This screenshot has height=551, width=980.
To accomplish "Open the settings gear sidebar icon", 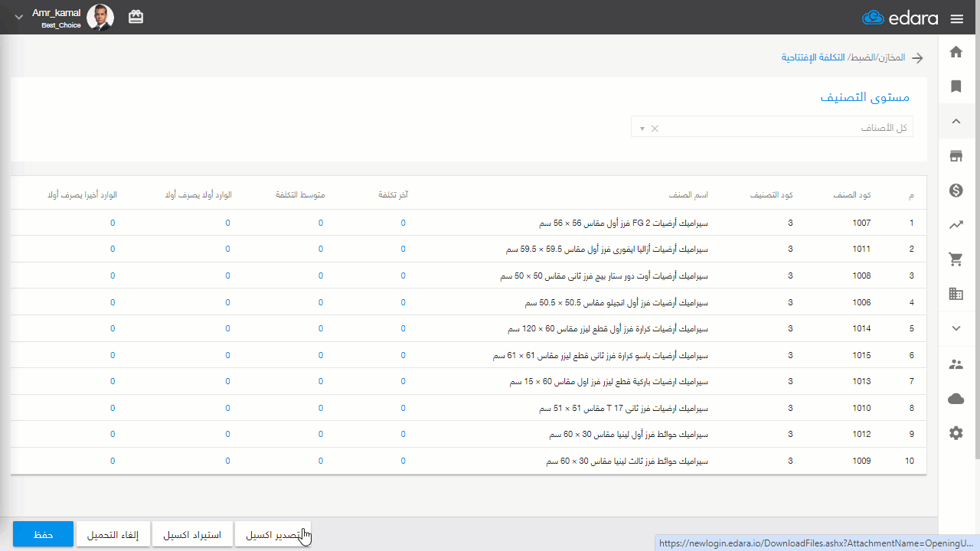I will (955, 433).
